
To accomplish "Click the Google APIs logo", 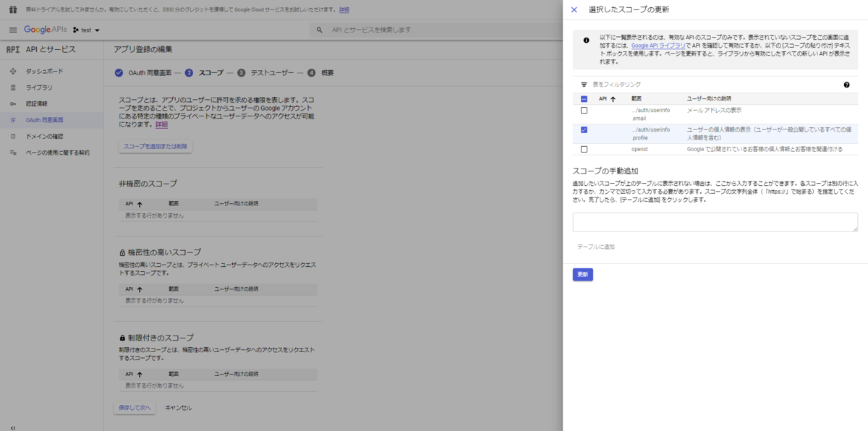I will 45,30.
